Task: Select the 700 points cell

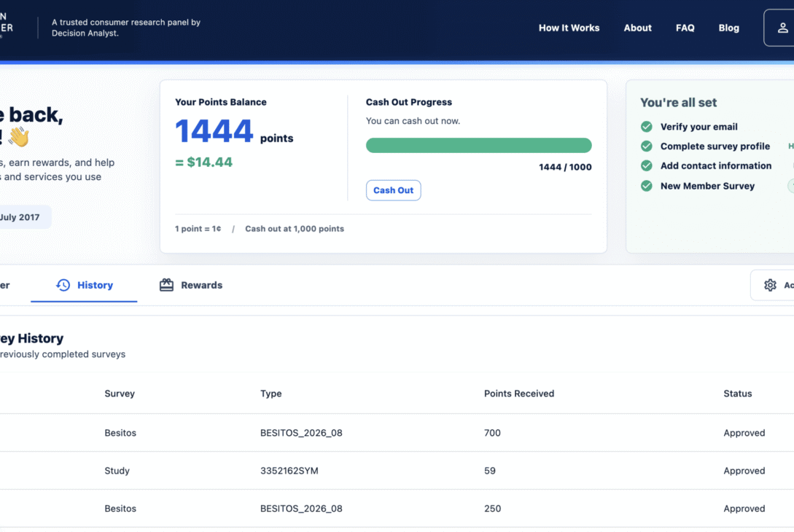Action: [x=492, y=433]
